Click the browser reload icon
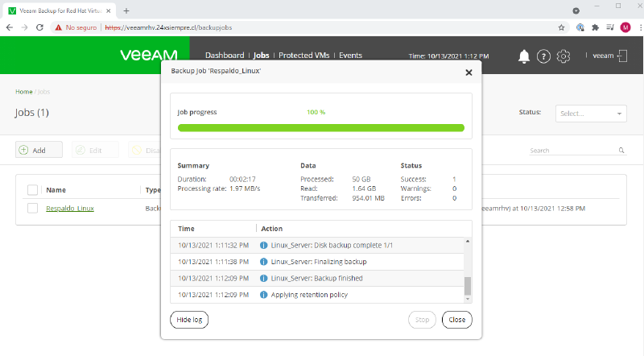The image size is (644, 356). pos(39,27)
